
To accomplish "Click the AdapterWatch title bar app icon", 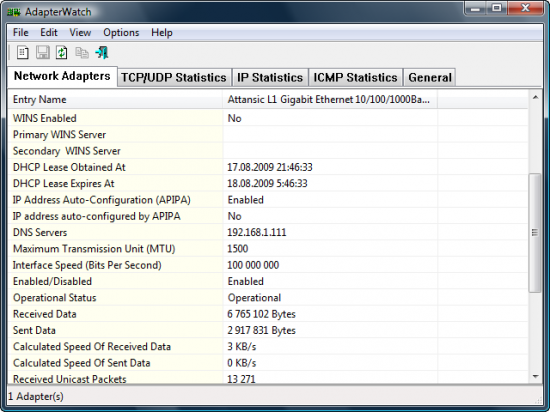I will [14, 13].
